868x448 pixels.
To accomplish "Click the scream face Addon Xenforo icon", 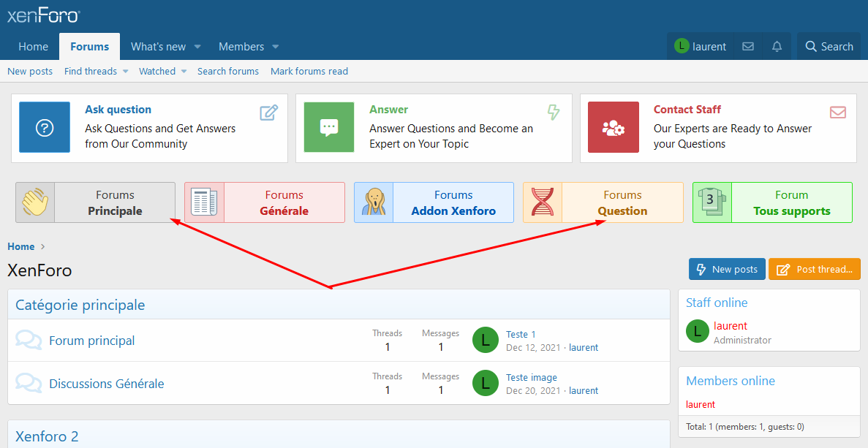I will click(374, 202).
